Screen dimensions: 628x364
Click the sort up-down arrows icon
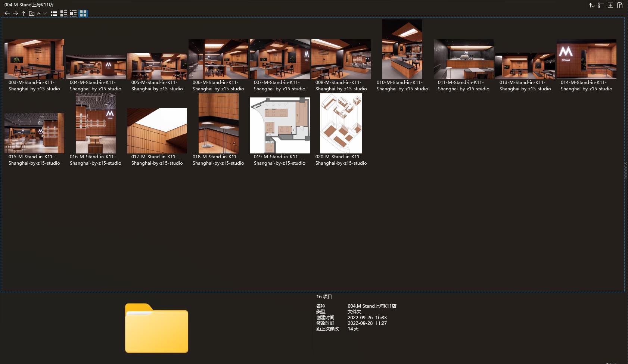coord(592,5)
